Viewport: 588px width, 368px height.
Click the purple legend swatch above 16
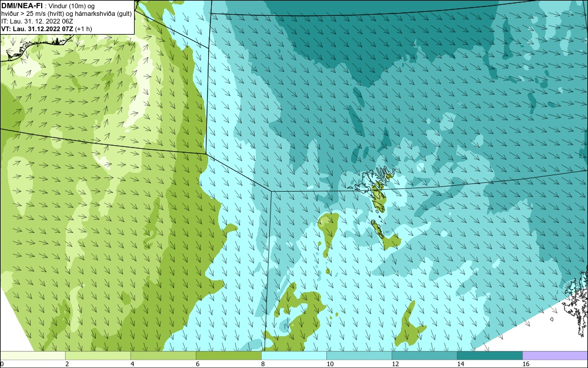555,355
